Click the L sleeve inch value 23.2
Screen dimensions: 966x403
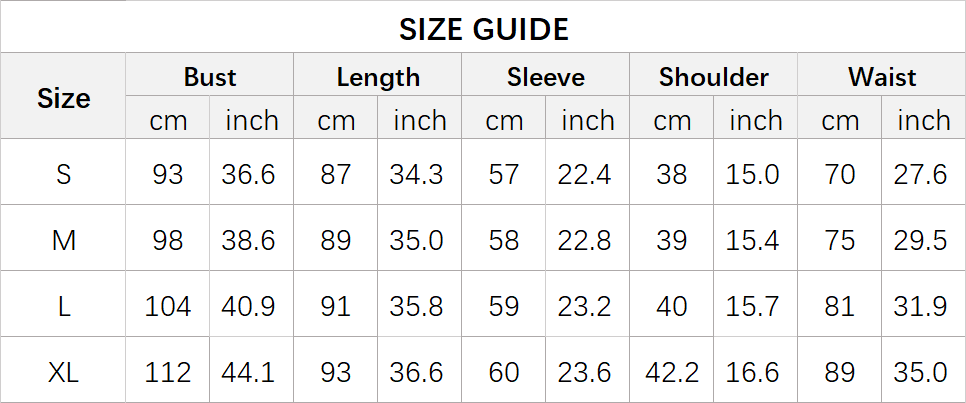tap(585, 307)
